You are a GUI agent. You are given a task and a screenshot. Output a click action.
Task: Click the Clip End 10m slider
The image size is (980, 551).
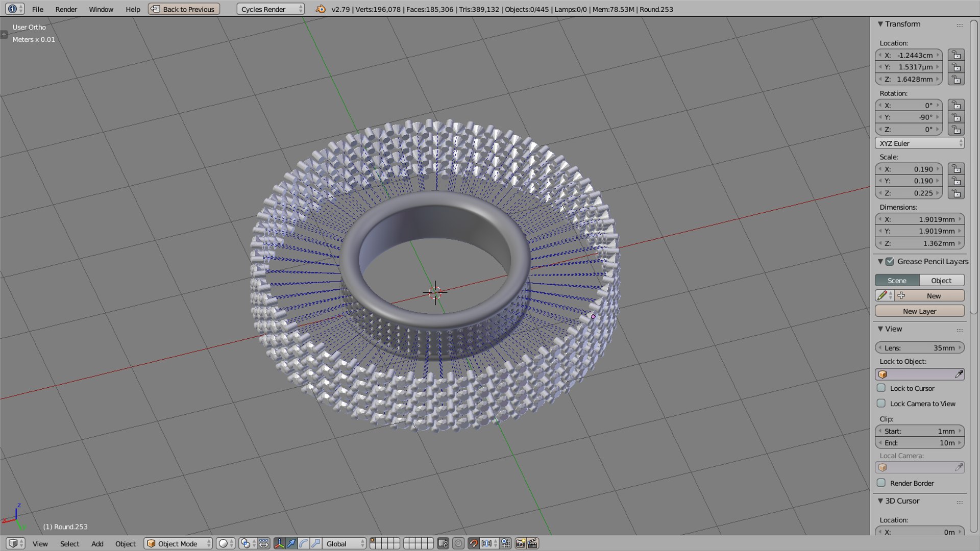point(920,443)
